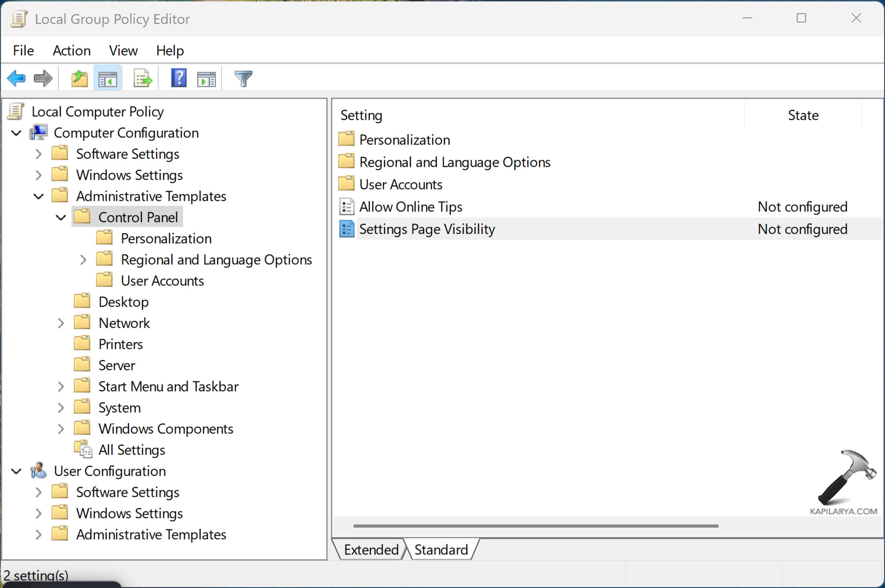Expand the Network folder chevron

point(61,323)
